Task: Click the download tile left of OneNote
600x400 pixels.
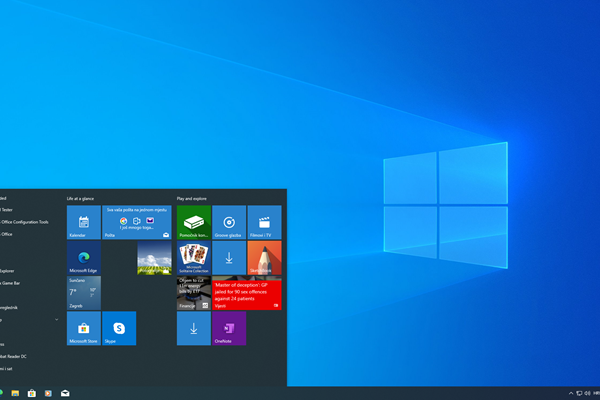Action: (194, 328)
